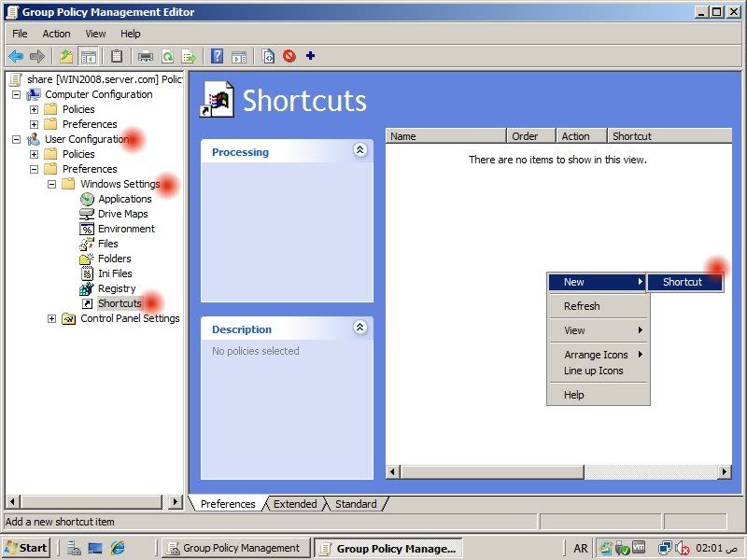
Task: Select Registry preference node
Action: pyautogui.click(x=117, y=288)
